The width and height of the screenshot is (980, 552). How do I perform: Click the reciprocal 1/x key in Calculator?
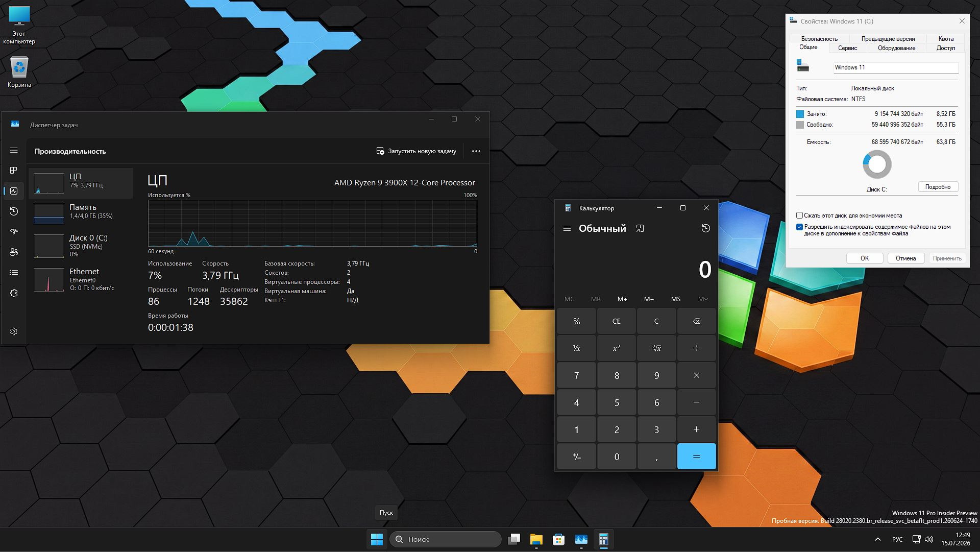tap(576, 348)
